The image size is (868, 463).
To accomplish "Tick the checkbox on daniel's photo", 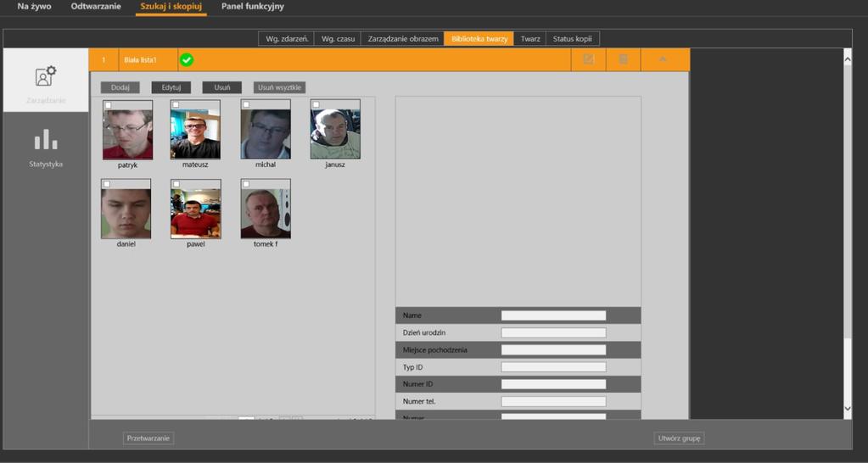I will click(x=106, y=184).
